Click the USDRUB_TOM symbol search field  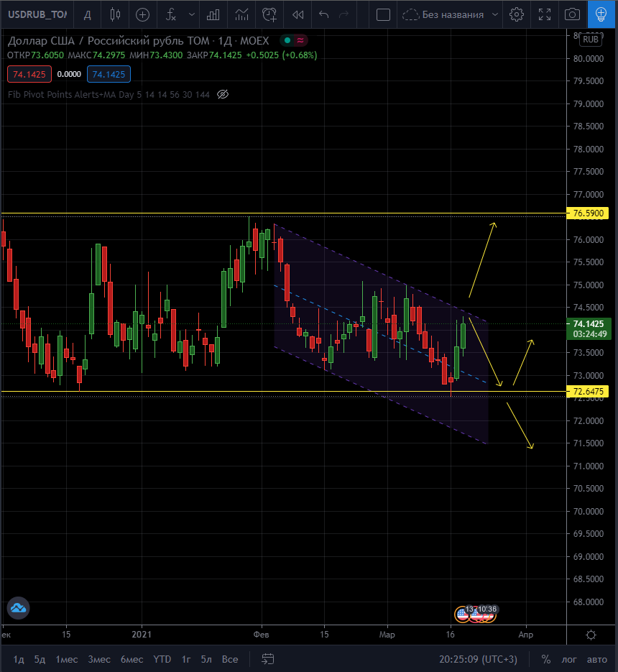pyautogui.click(x=37, y=14)
